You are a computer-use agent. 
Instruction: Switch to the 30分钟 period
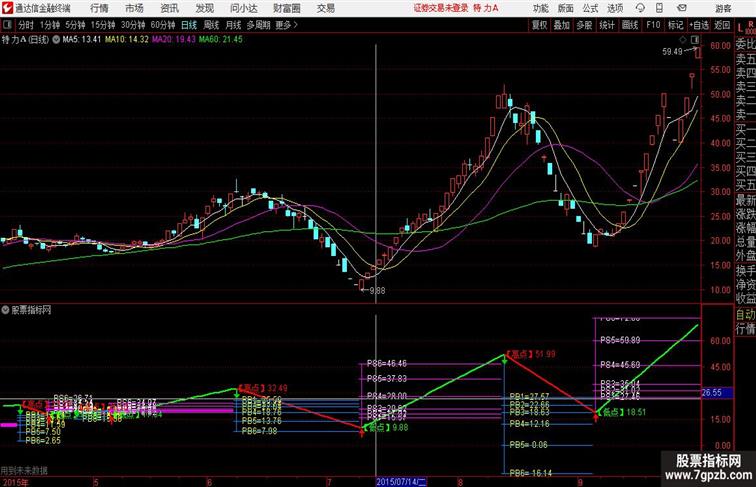pyautogui.click(x=133, y=25)
